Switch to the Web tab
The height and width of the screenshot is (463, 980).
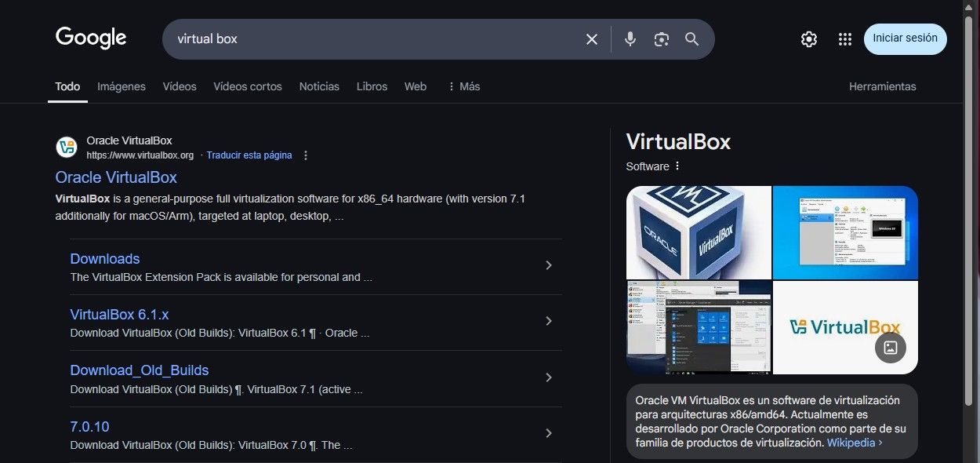point(416,86)
